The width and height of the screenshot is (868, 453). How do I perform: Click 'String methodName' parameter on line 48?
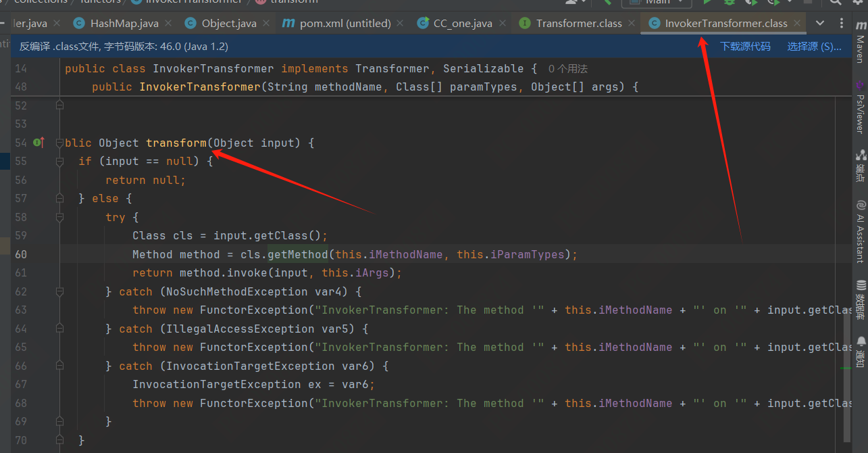pyautogui.click(x=325, y=87)
